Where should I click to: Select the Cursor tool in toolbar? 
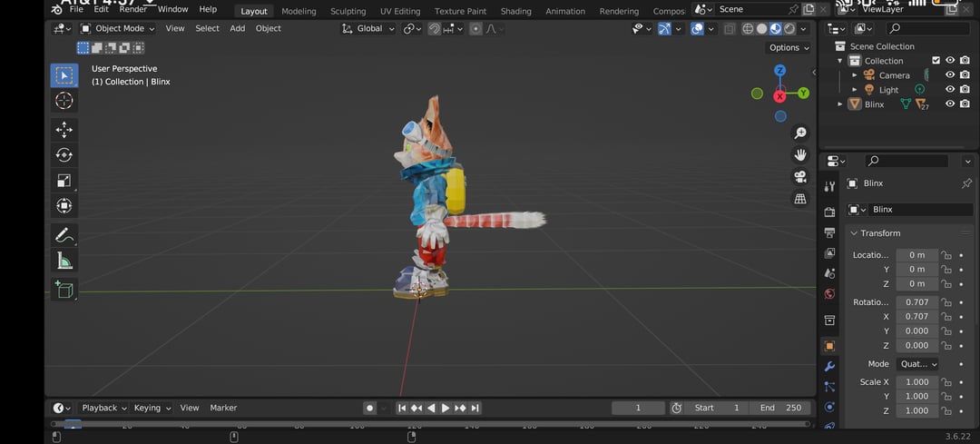pyautogui.click(x=64, y=101)
